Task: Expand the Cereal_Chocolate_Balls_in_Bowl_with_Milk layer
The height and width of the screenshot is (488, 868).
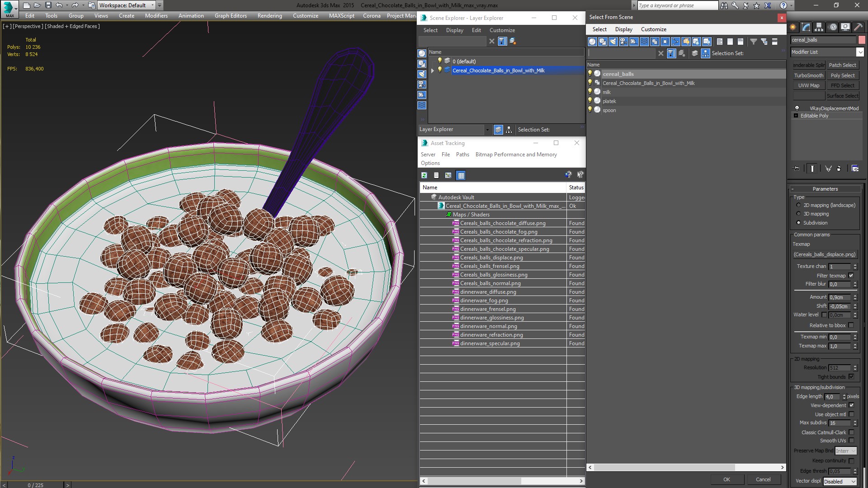Action: pos(433,70)
